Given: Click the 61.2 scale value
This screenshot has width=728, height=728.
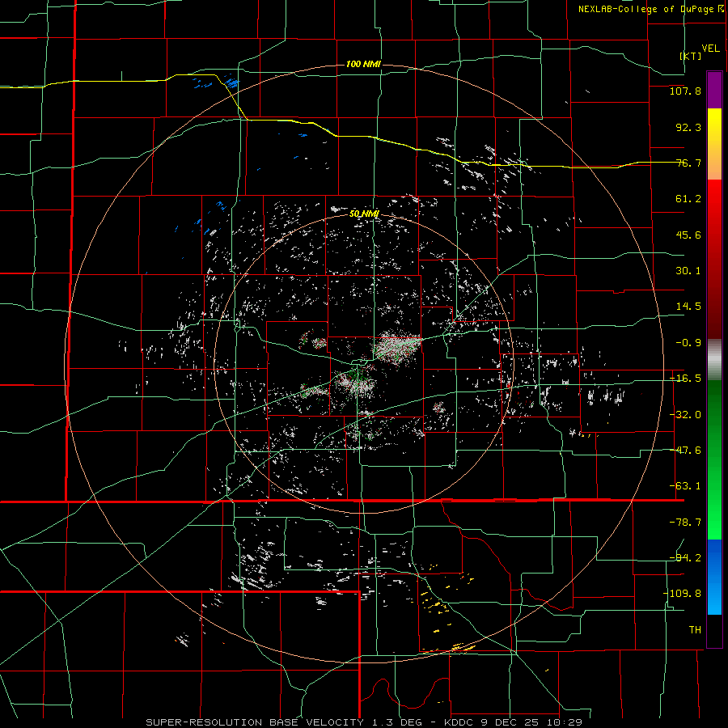Looking at the screenshot, I should click(688, 199).
